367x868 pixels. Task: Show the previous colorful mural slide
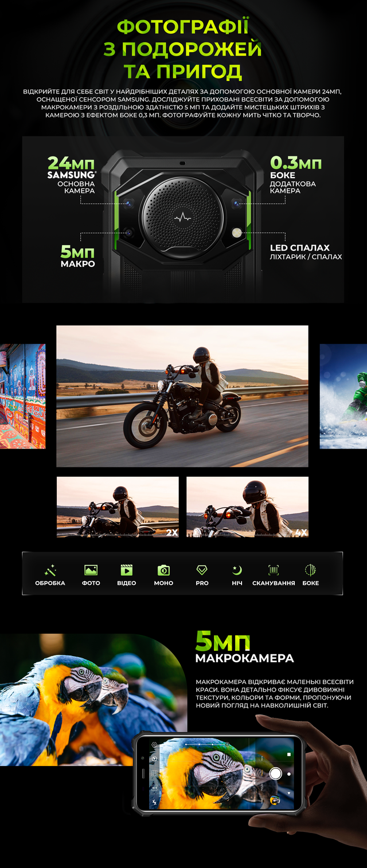click(x=22, y=396)
